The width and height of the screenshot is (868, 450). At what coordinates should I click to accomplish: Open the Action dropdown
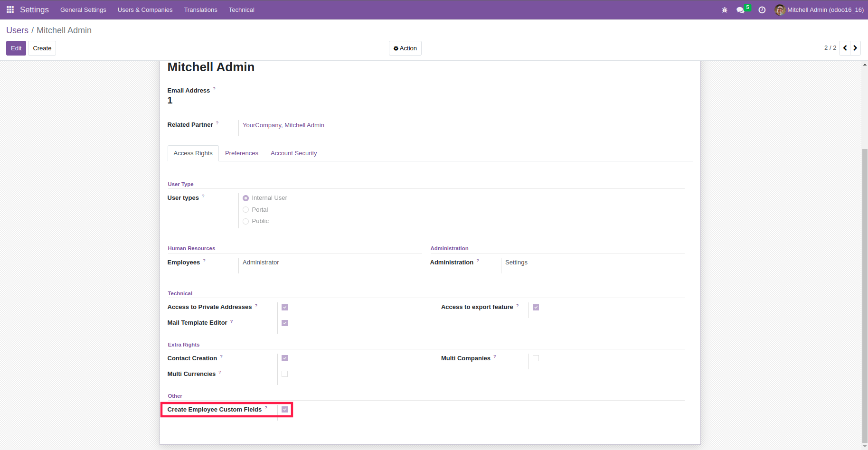[405, 48]
